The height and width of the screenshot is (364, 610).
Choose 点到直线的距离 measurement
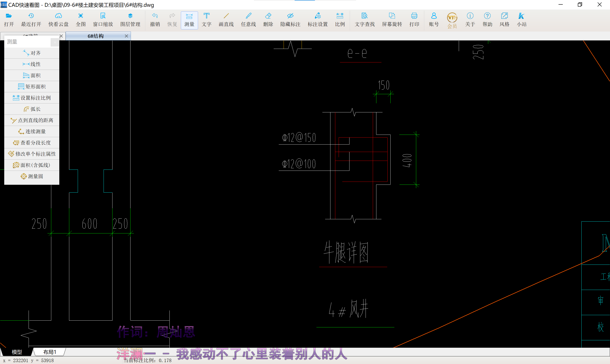click(32, 120)
